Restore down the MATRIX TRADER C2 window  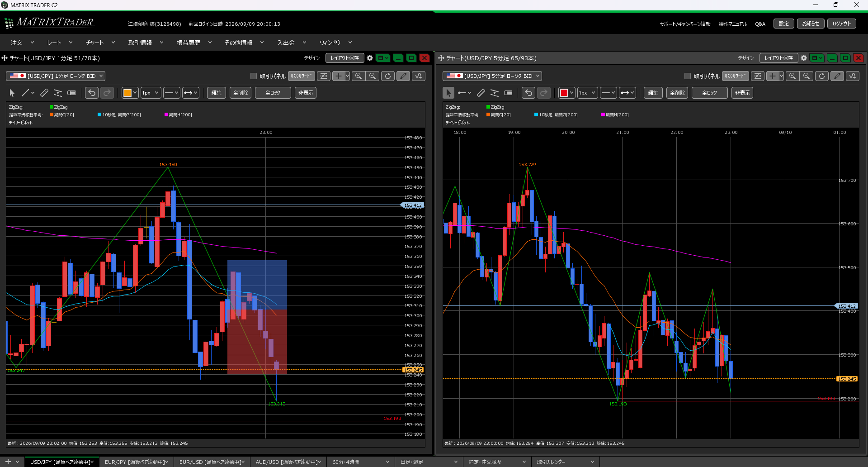point(836,5)
